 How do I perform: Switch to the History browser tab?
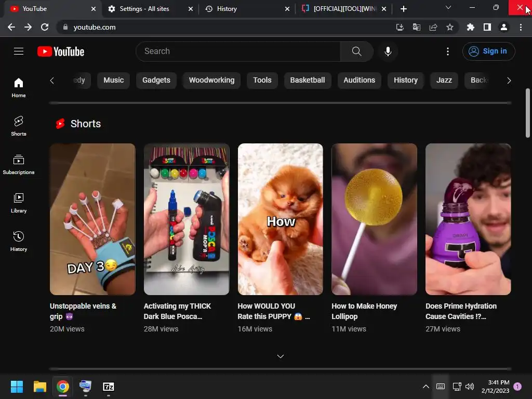click(x=246, y=9)
